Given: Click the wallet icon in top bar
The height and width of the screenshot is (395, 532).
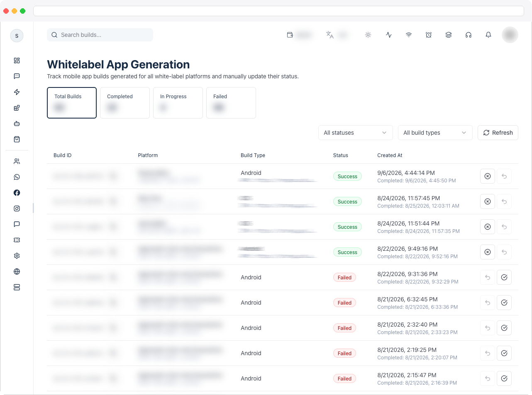Looking at the screenshot, I should tap(290, 35).
